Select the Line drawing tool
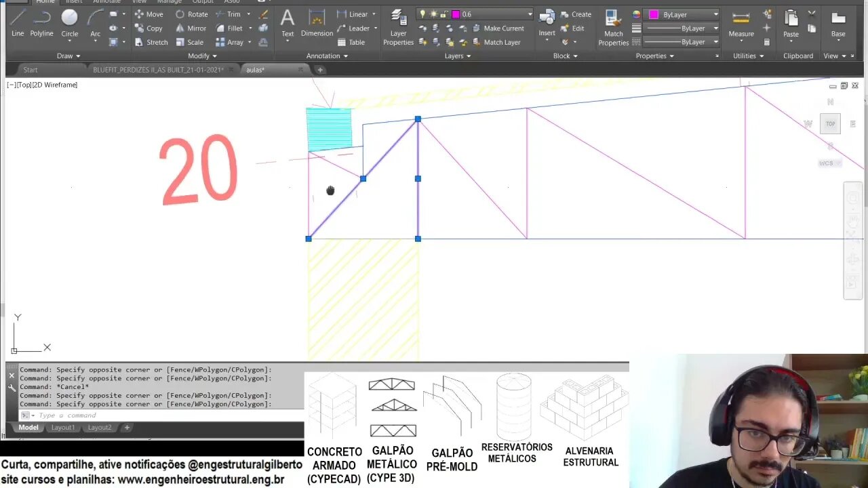868x488 pixels. (x=18, y=22)
